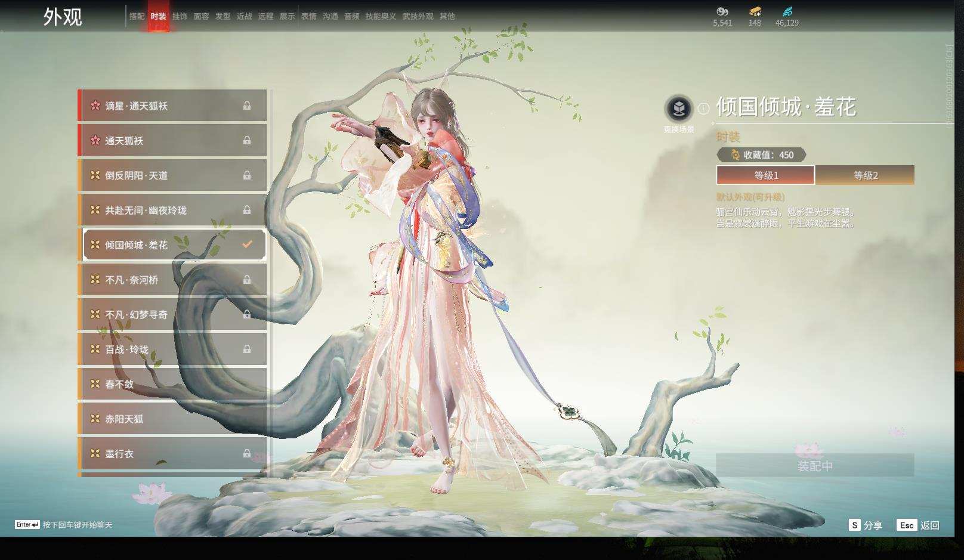Click rarity icon on 墨行衣
Screen dimensions: 964x560
(x=95, y=454)
